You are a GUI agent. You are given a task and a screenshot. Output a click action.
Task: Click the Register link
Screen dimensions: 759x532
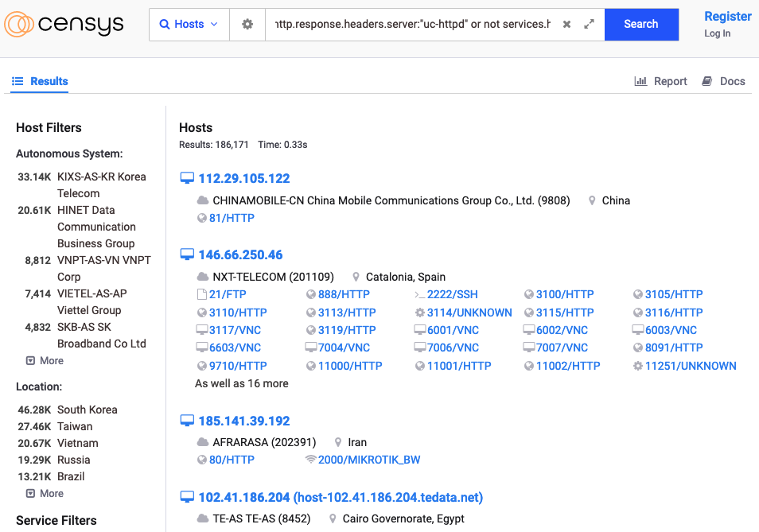pyautogui.click(x=727, y=16)
